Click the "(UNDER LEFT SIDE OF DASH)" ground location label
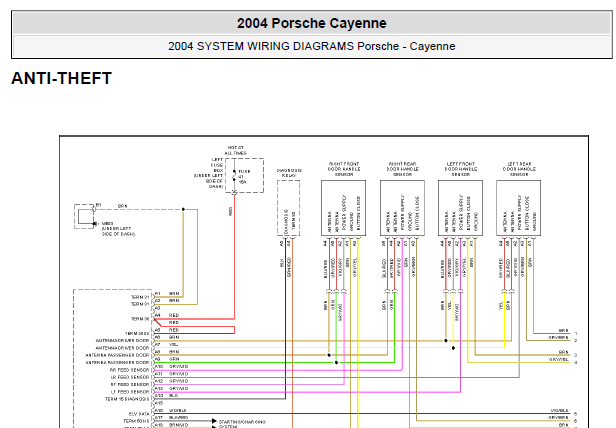The image size is (616, 428). tap(118, 231)
